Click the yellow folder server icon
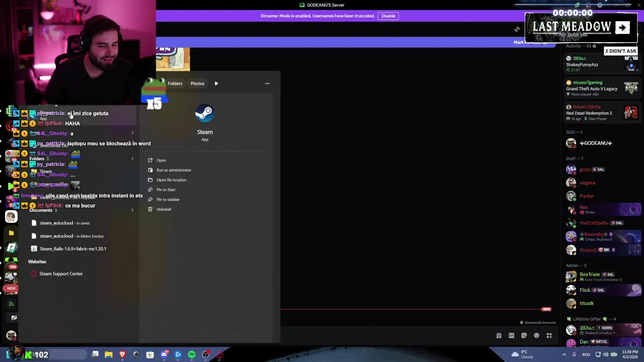 11,233
